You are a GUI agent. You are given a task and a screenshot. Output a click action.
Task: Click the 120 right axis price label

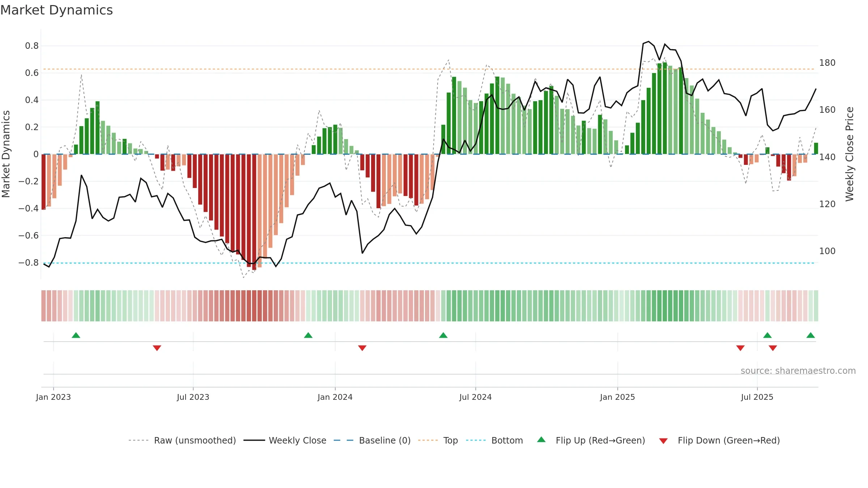pos(827,204)
